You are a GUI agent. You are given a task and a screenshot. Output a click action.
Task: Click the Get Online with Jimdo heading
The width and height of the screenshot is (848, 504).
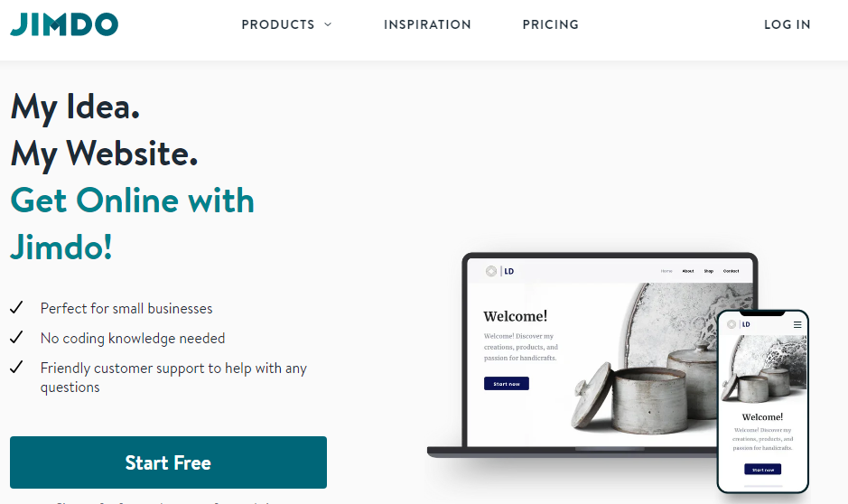132,224
